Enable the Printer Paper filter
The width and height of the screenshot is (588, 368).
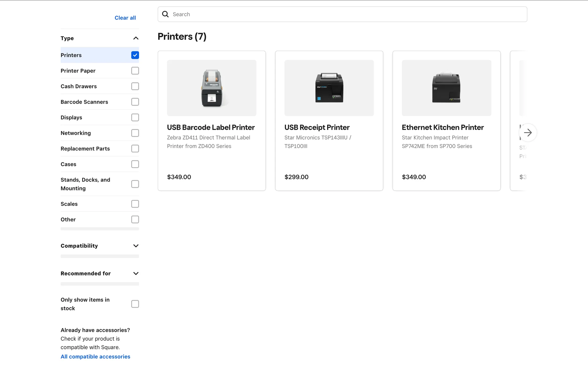pos(135,71)
